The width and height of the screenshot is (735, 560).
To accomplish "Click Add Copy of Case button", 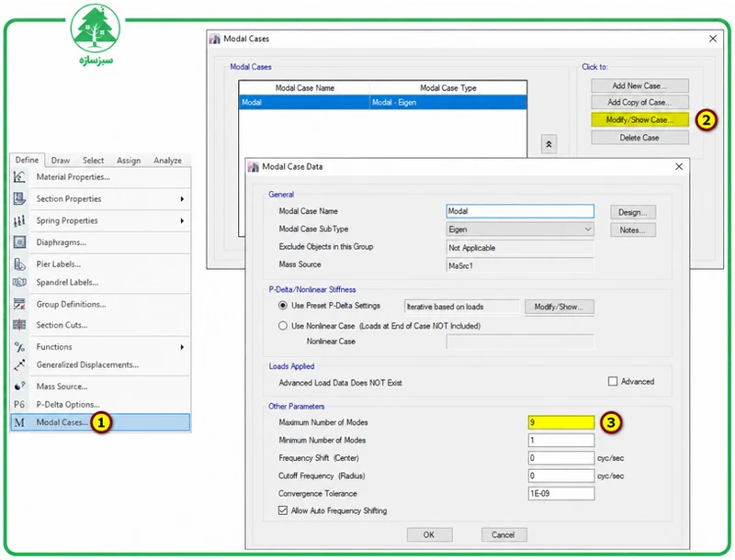I will click(639, 102).
